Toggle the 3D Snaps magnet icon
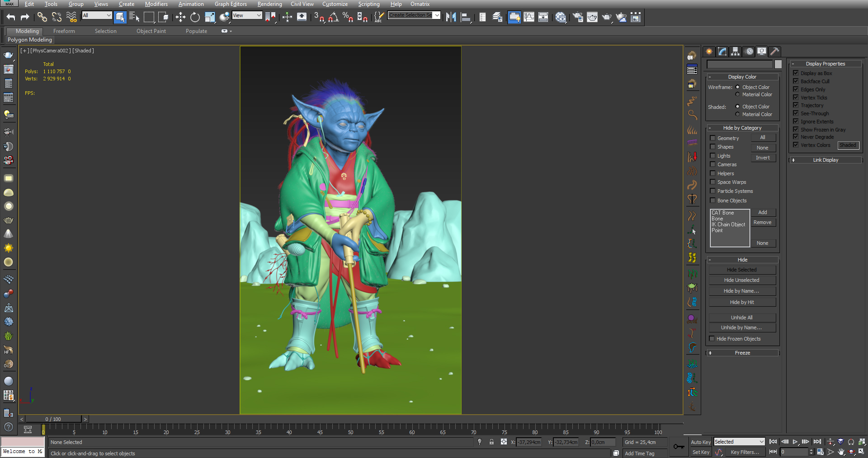Screen dimensions: 868x458 (319, 17)
